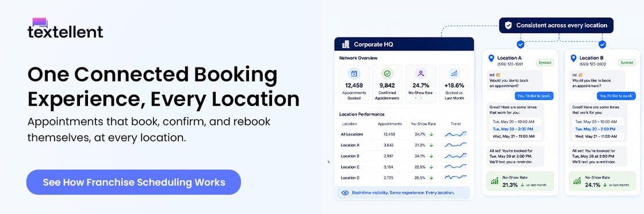Click the green down arrow in Location A row
The height and width of the screenshot is (214, 644).
pyautogui.click(x=432, y=145)
